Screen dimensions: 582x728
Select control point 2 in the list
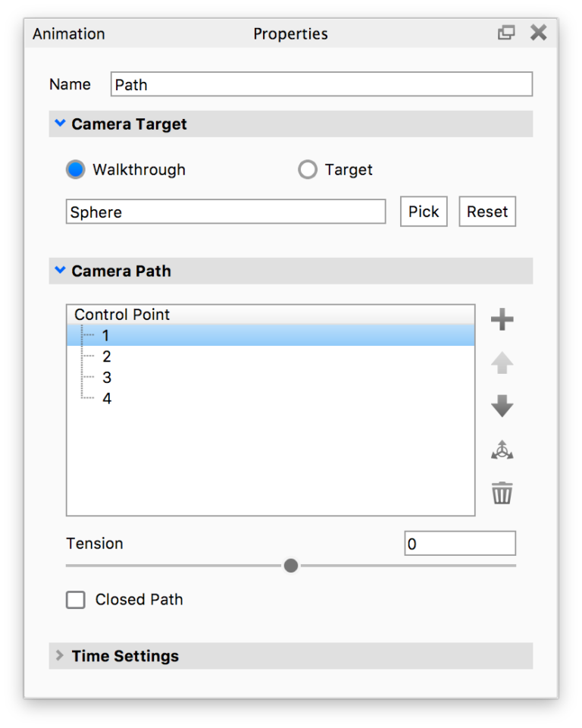(x=106, y=356)
